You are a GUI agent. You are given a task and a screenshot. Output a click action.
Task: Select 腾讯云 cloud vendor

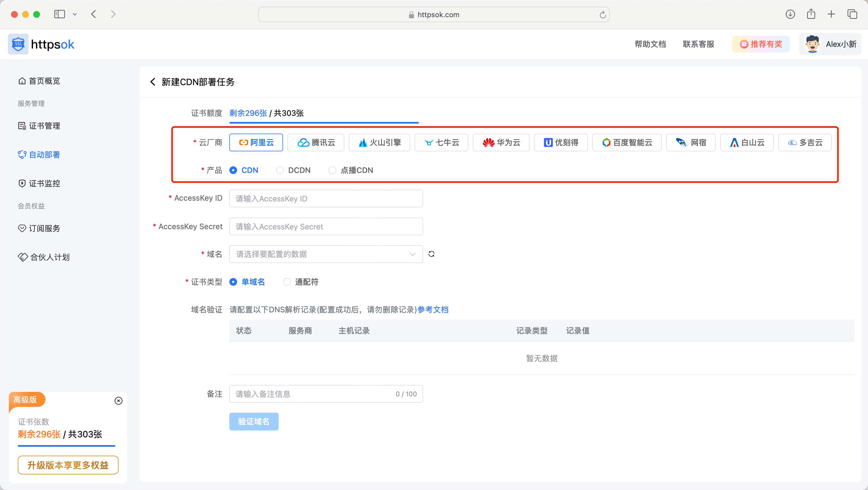pyautogui.click(x=315, y=142)
